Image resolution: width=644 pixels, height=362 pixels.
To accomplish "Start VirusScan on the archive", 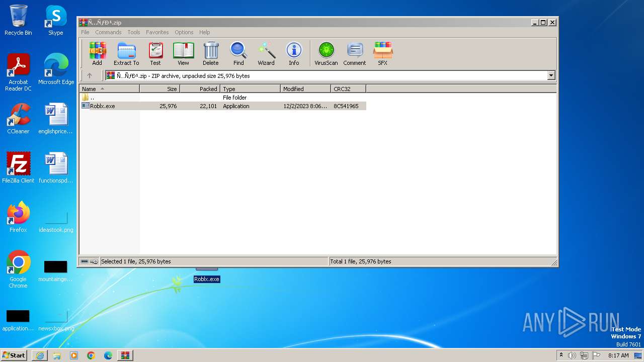I will 326,54.
